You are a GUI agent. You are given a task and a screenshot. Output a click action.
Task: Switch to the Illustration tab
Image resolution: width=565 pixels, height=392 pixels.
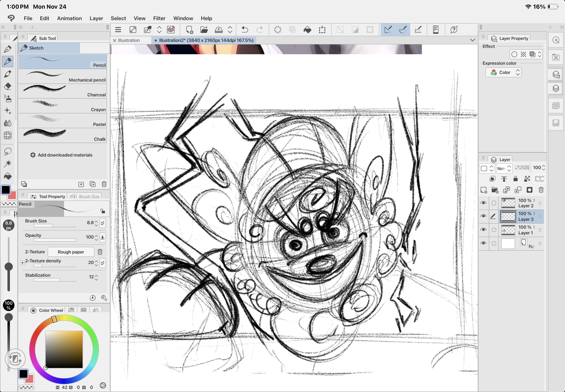(x=129, y=40)
